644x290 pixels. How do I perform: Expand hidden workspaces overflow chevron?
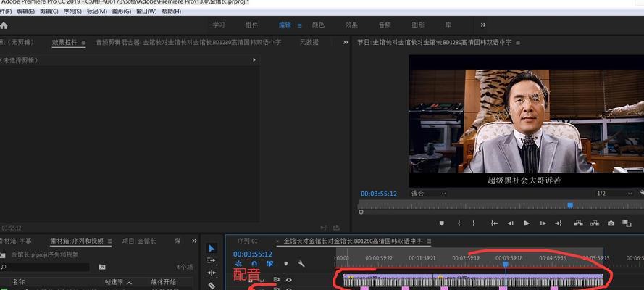483,25
